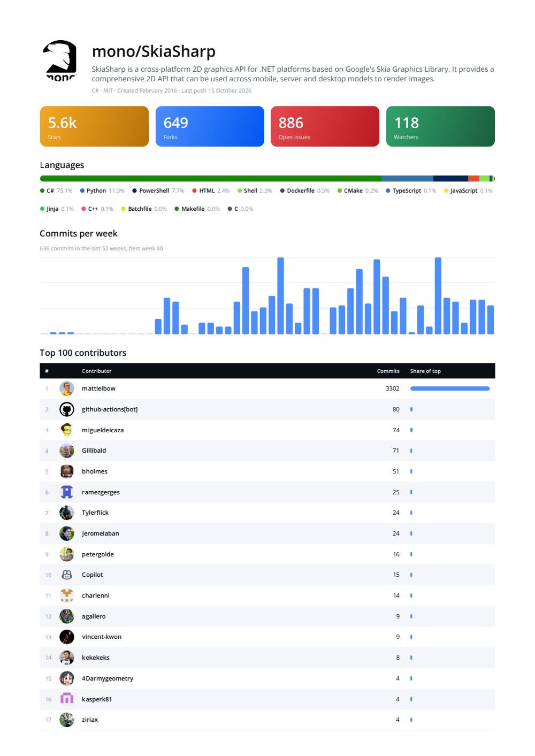This screenshot has width=535, height=756.
Task: Click the Share of top column header
Action: 425,371
